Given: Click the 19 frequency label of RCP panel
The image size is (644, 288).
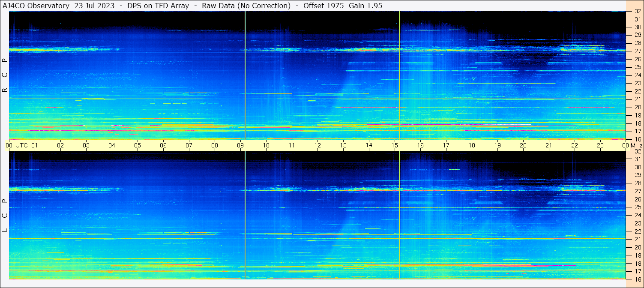Looking at the screenshot, I should point(637,115).
